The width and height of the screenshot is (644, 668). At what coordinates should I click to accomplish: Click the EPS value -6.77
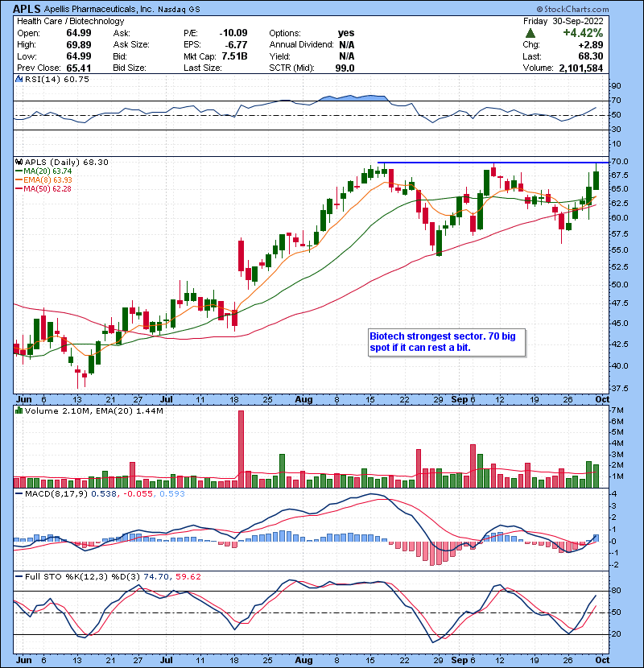pos(237,44)
